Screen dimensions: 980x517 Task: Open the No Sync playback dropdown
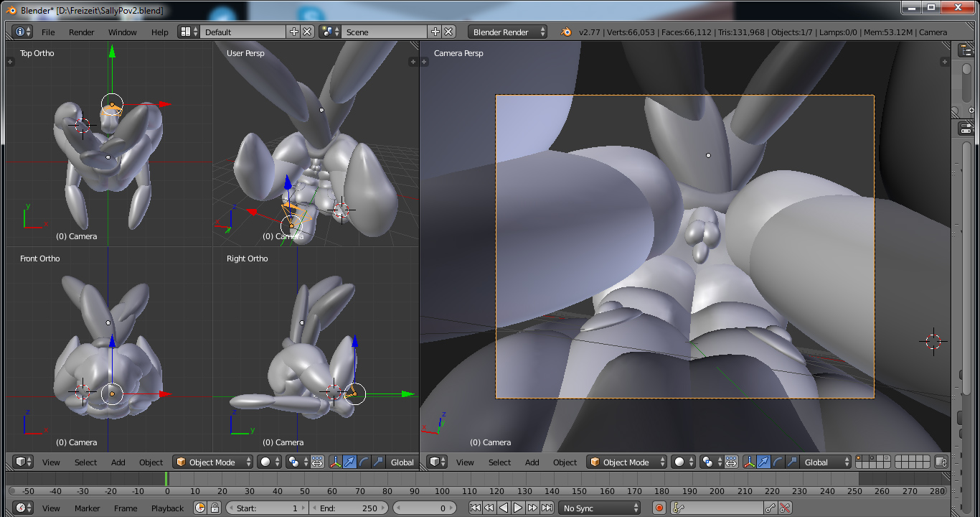(600, 508)
